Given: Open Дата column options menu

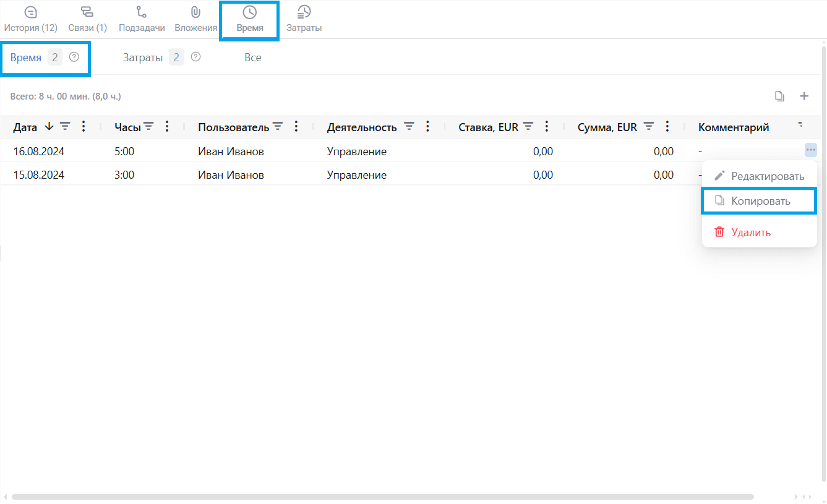Looking at the screenshot, I should (84, 127).
